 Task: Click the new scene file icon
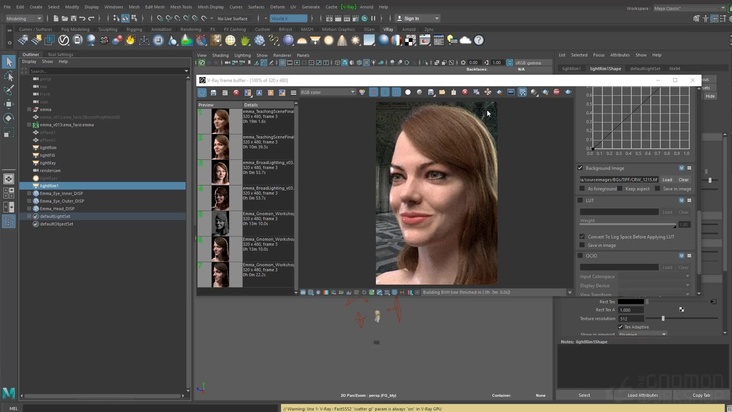tap(56, 18)
